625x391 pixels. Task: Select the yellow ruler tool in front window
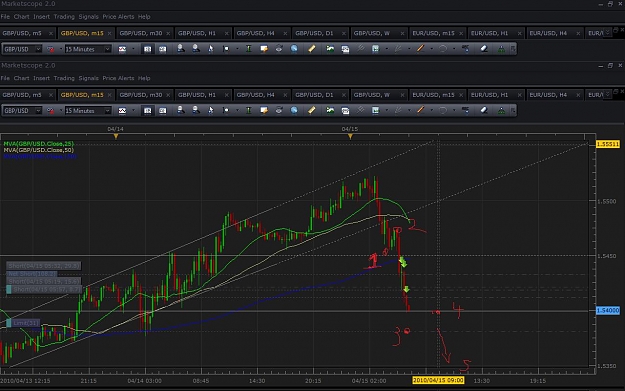coord(311,110)
